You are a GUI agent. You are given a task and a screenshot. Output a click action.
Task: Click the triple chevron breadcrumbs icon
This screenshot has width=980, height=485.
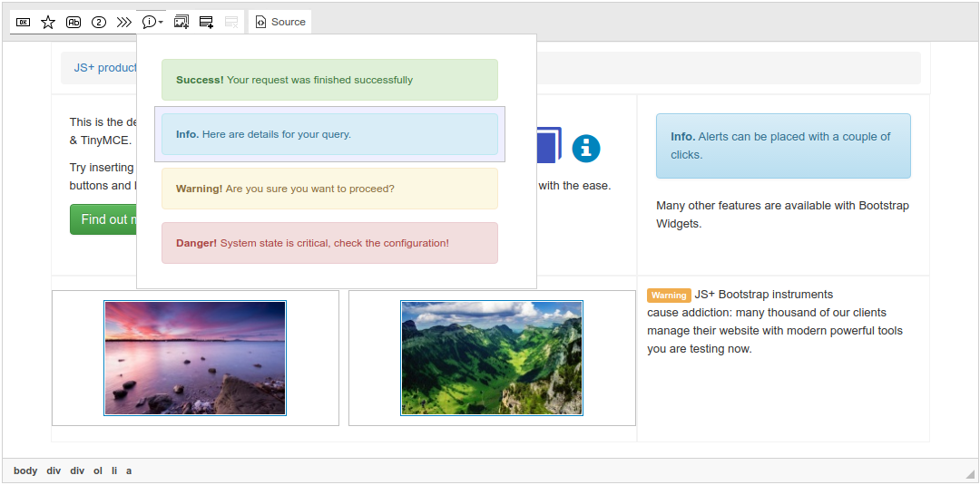[124, 22]
